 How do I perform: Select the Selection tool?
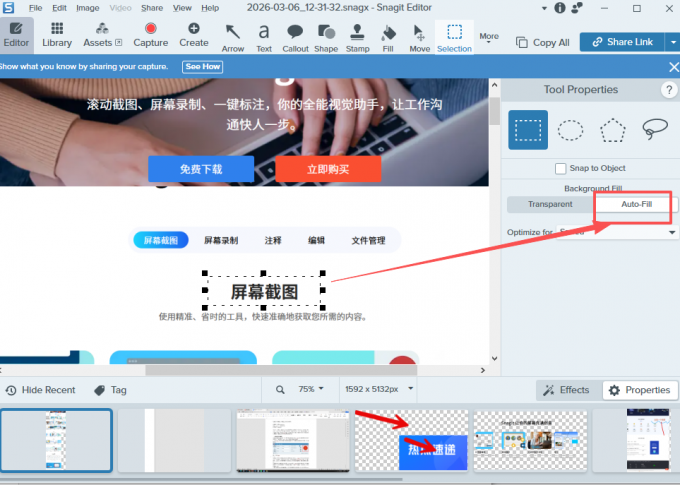coord(454,38)
